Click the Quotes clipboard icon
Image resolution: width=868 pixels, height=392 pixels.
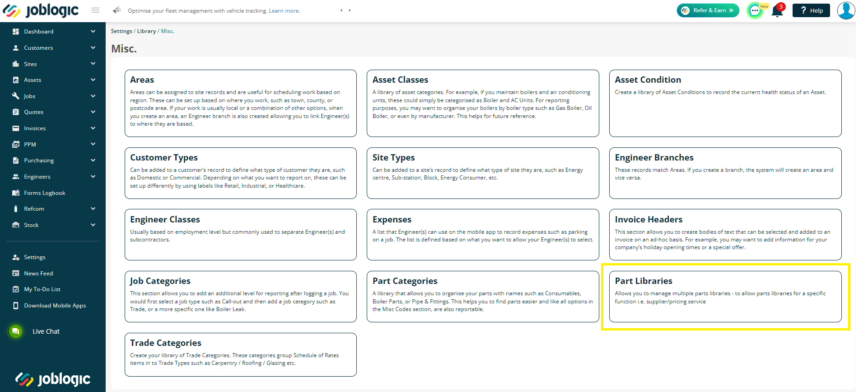16,112
